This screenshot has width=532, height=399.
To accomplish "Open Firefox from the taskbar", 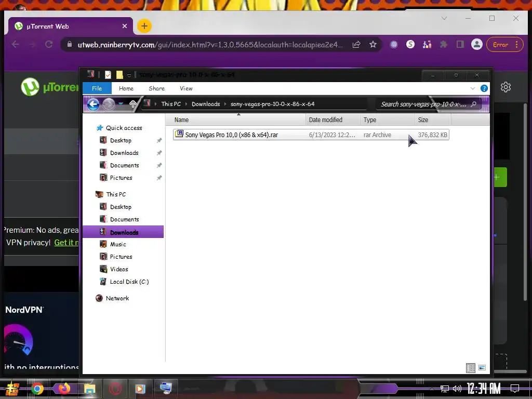I will tap(64, 389).
